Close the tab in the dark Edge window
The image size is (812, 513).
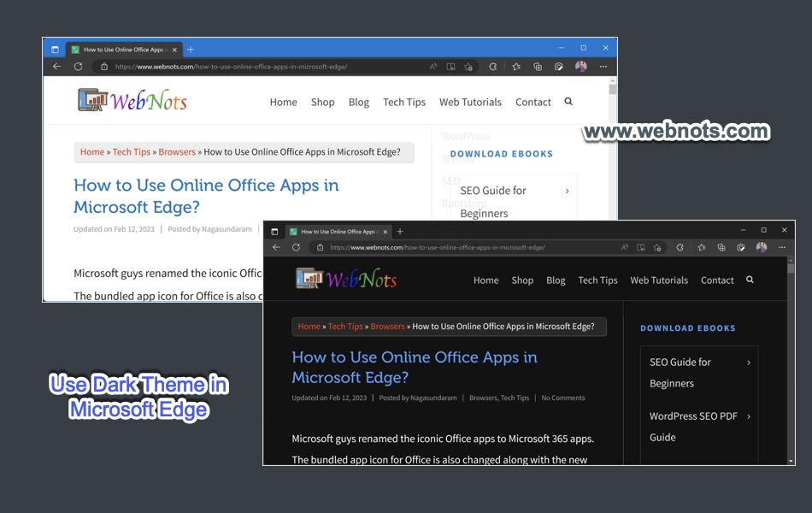click(385, 232)
